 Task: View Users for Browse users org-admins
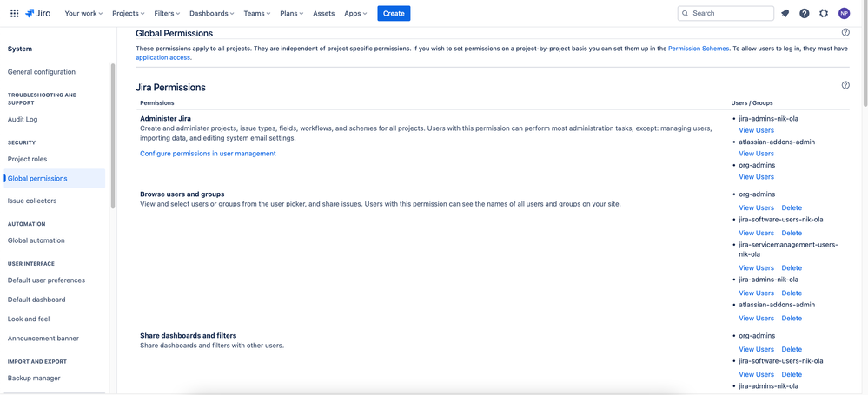(x=756, y=208)
